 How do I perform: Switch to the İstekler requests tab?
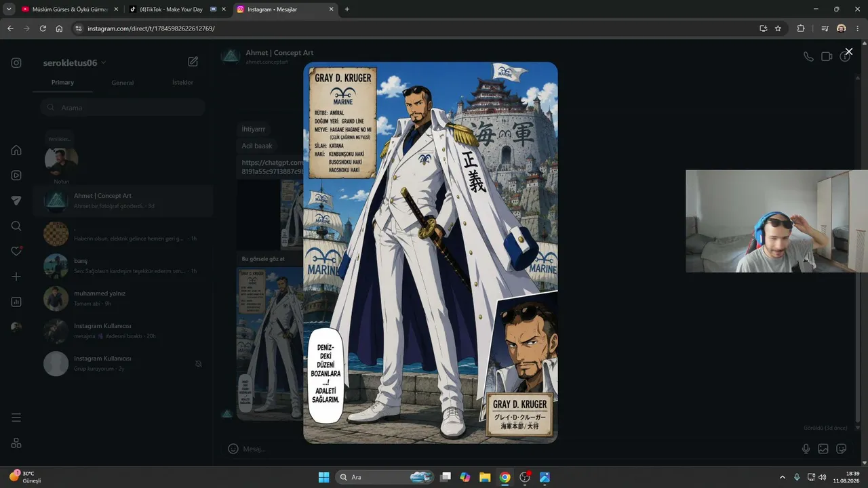coord(182,83)
